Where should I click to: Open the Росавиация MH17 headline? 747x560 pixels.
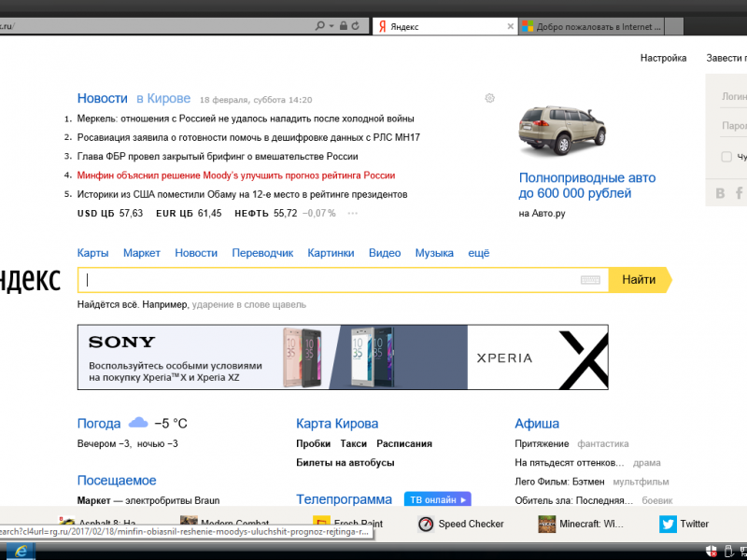[x=248, y=137]
